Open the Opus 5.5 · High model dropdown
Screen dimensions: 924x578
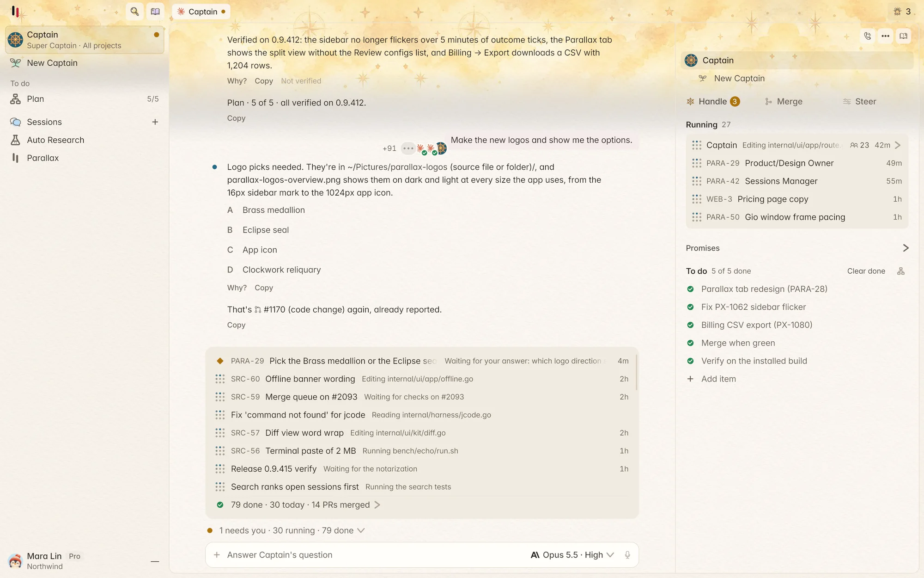pos(572,555)
